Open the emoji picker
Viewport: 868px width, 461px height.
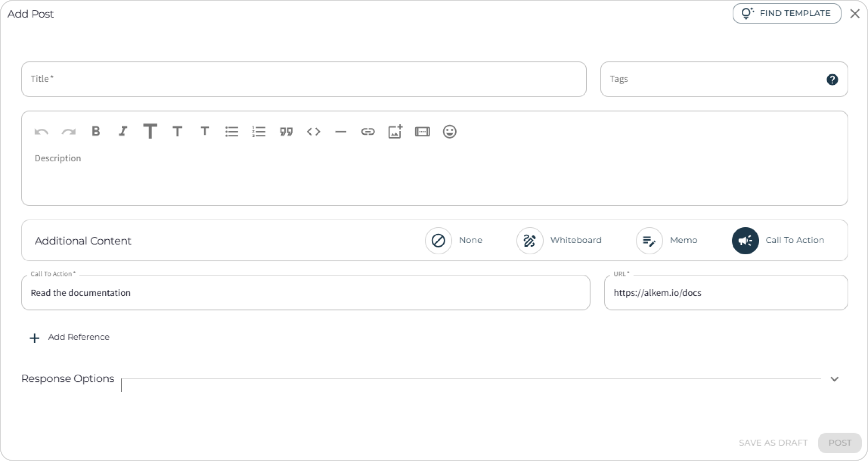(x=449, y=132)
